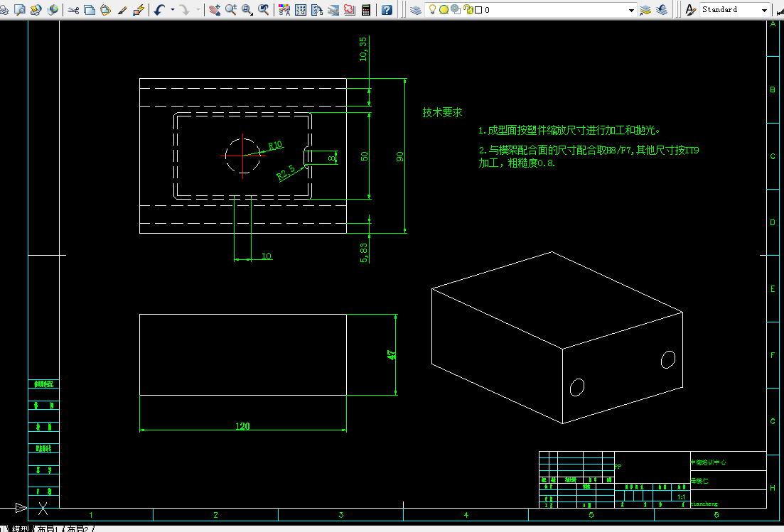Switch to the 布局1 layout tab
Screen dimensions: 784x532
(48, 528)
